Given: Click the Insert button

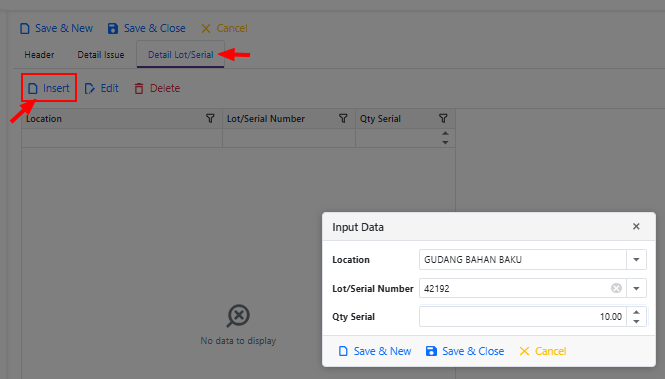Looking at the screenshot, I should [49, 88].
